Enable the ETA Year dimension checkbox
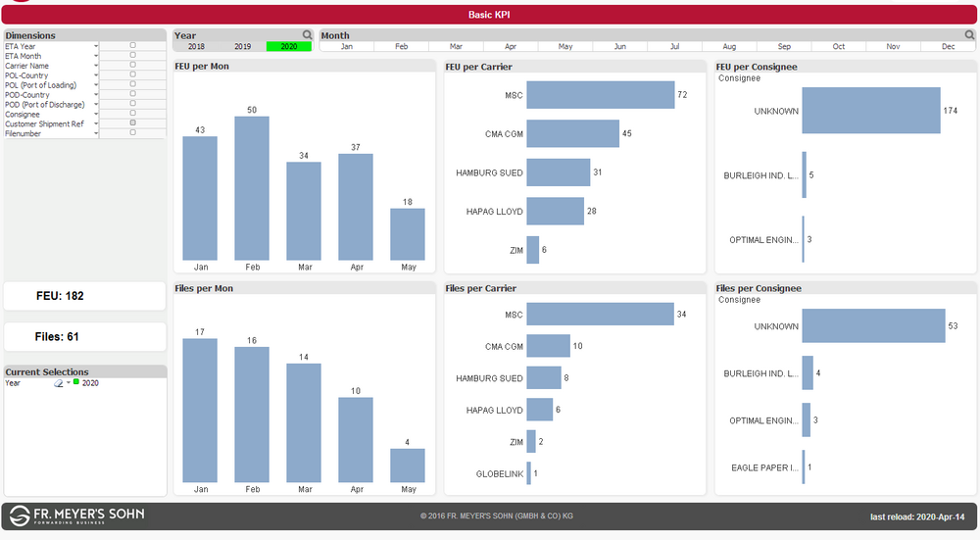This screenshot has height=540, width=980. (x=132, y=46)
